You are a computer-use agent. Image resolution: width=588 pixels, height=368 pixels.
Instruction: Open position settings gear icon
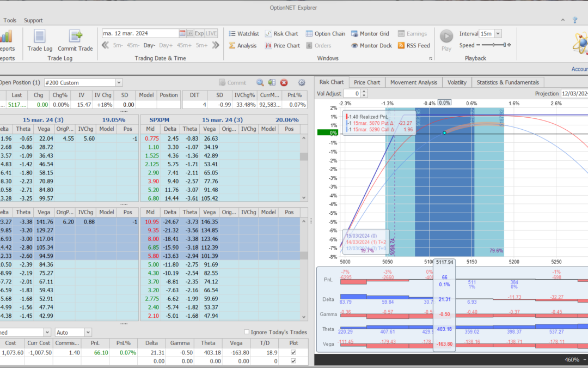click(302, 83)
